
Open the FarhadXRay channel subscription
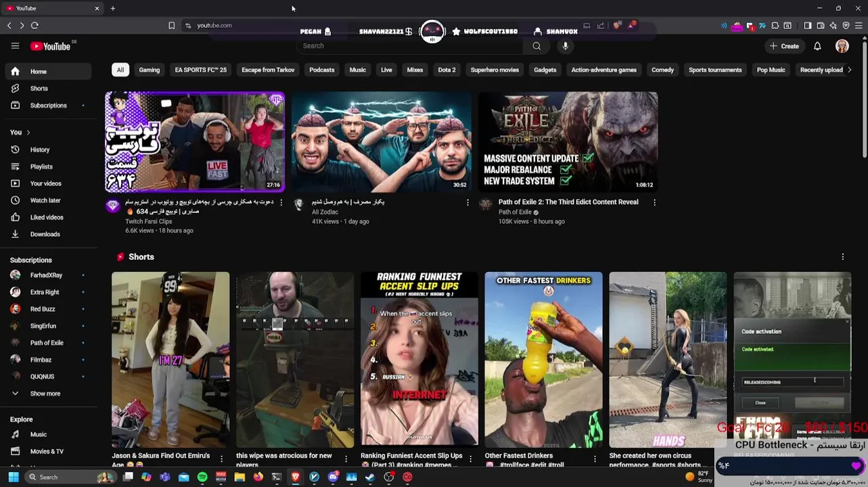(48, 275)
